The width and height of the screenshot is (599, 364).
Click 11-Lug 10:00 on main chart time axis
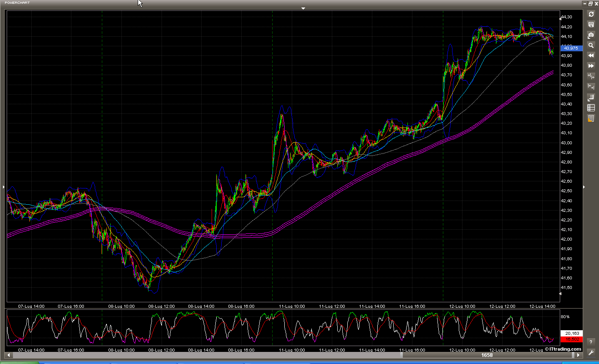click(x=292, y=306)
